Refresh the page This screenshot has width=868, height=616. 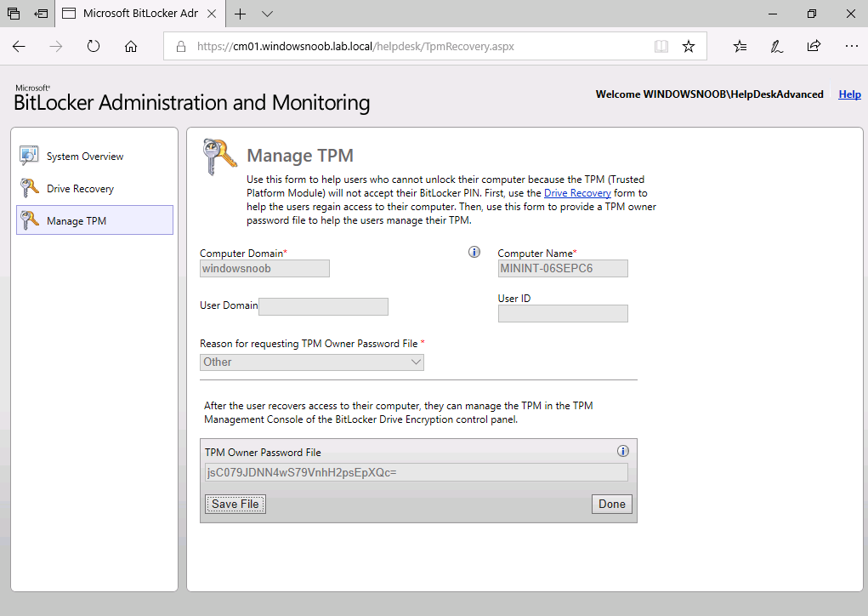(x=94, y=47)
